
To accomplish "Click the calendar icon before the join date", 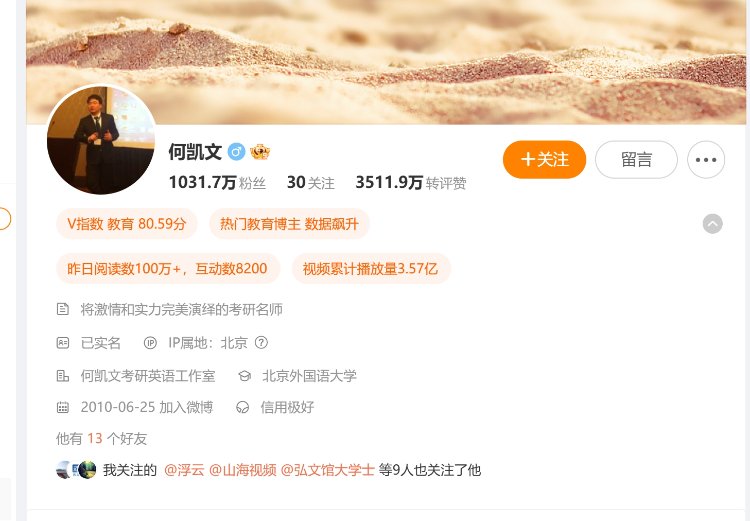I will click(63, 408).
